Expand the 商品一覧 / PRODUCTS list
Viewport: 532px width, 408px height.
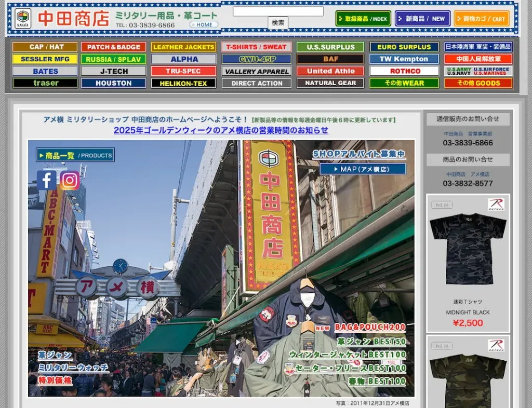pyautogui.click(x=75, y=155)
